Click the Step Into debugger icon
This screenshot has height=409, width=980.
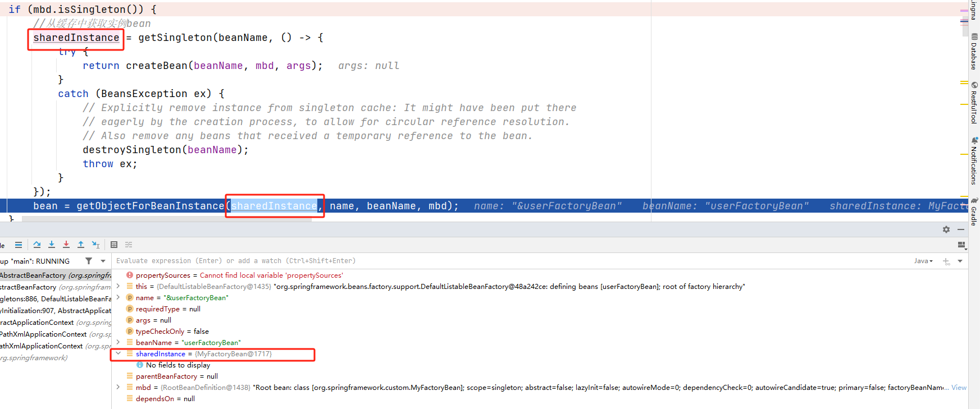click(x=52, y=245)
